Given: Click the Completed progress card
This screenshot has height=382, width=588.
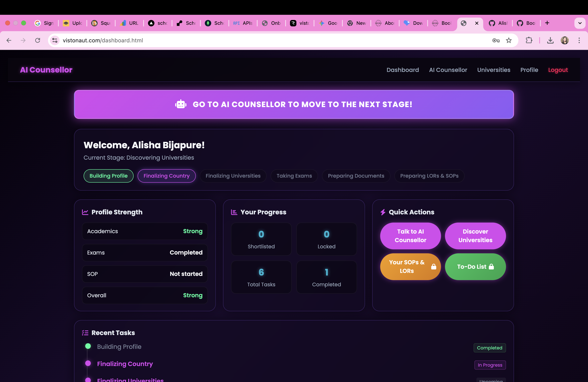Looking at the screenshot, I should [x=326, y=277].
